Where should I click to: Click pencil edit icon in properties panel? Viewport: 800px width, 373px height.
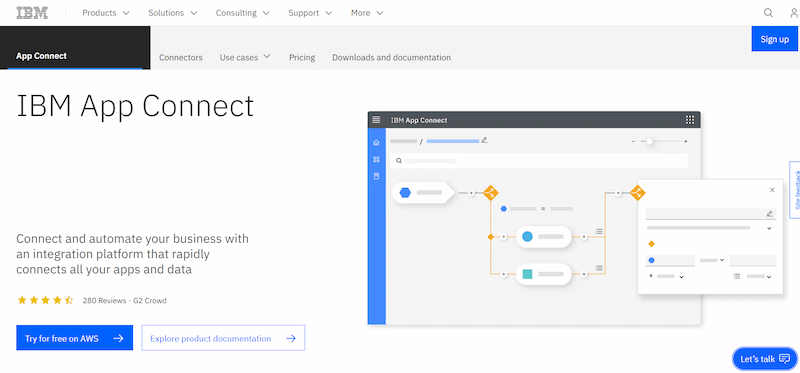[769, 214]
